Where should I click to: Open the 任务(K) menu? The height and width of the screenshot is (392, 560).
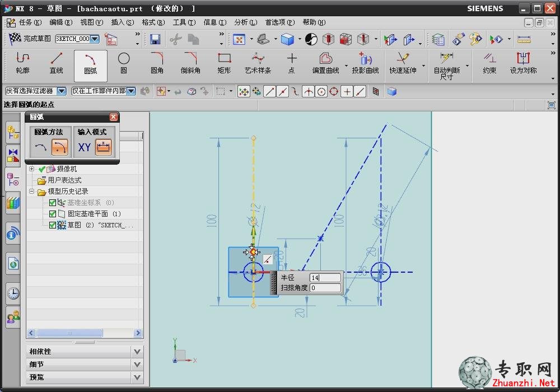click(30, 22)
